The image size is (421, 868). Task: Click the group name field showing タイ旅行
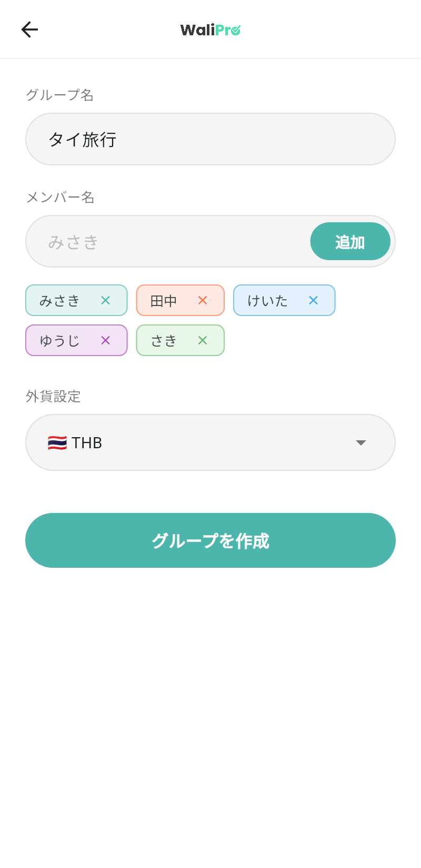pos(210,139)
